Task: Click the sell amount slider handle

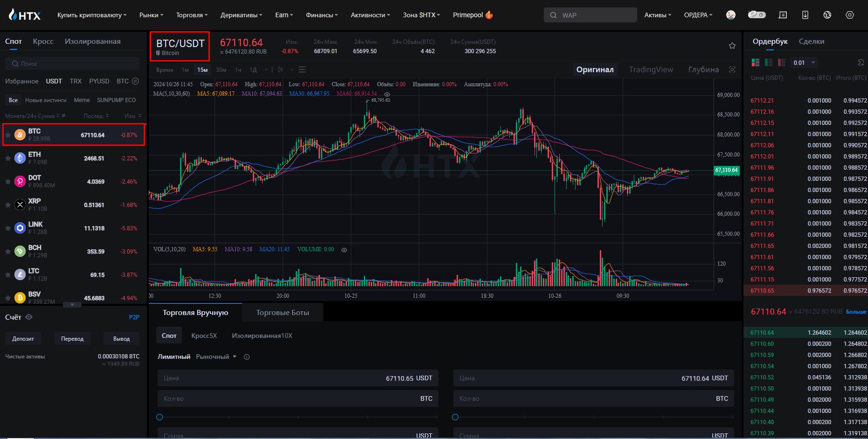Action: [455, 417]
